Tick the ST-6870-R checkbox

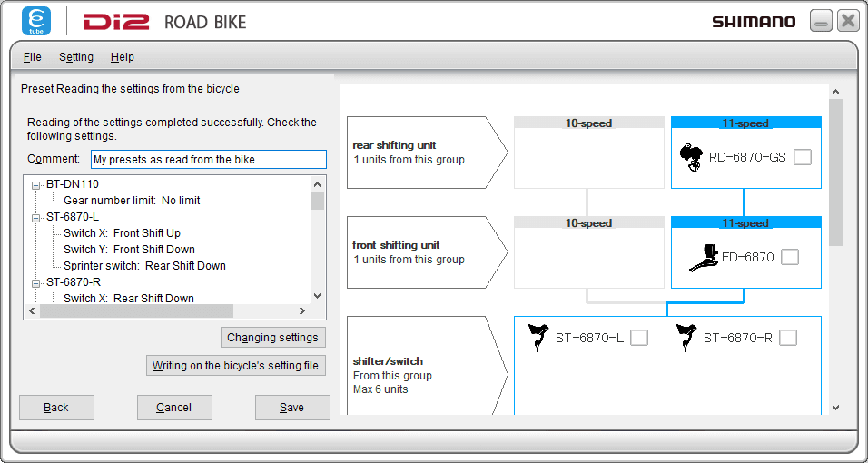coord(788,338)
